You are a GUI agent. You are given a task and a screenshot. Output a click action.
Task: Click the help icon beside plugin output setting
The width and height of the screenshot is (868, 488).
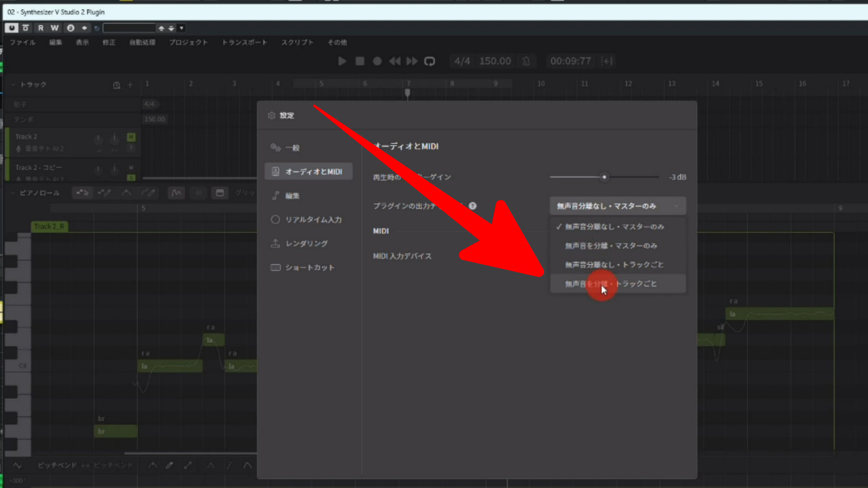(x=473, y=205)
